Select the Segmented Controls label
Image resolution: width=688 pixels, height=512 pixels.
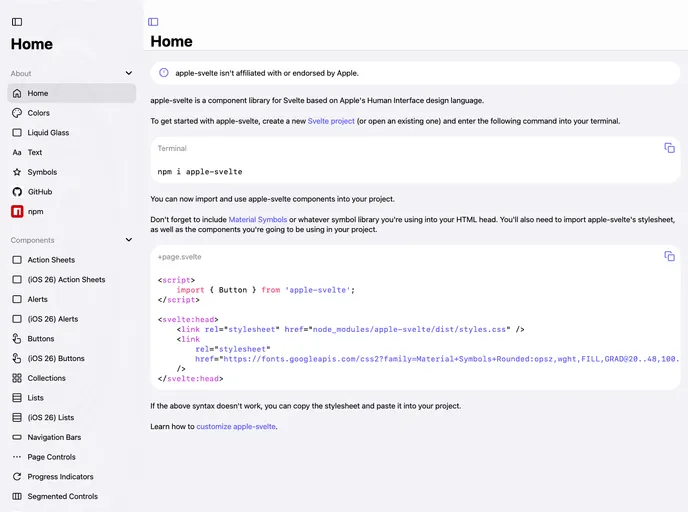(x=63, y=496)
